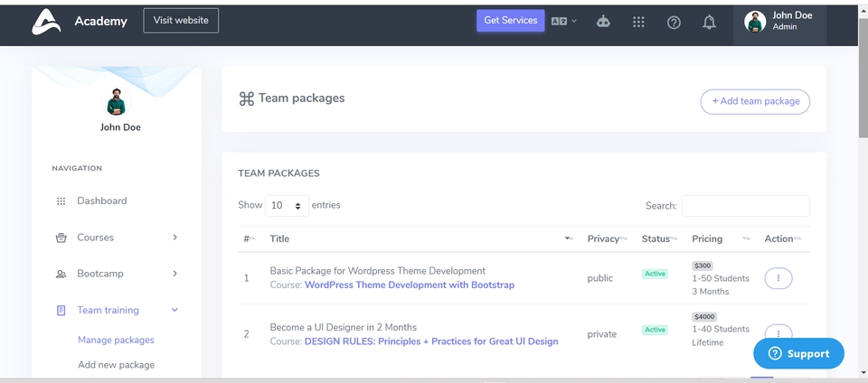Open the AI assistant robot icon
The width and height of the screenshot is (868, 383).
point(603,22)
